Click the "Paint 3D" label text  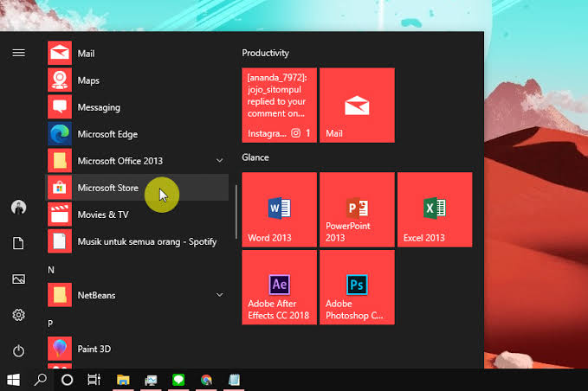tap(94, 349)
